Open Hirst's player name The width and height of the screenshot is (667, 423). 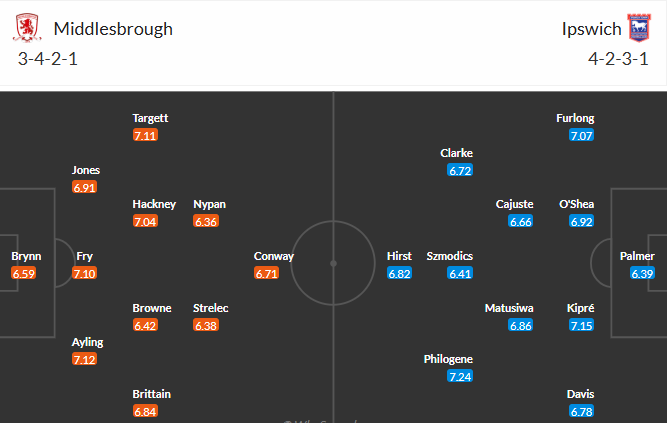click(x=399, y=256)
